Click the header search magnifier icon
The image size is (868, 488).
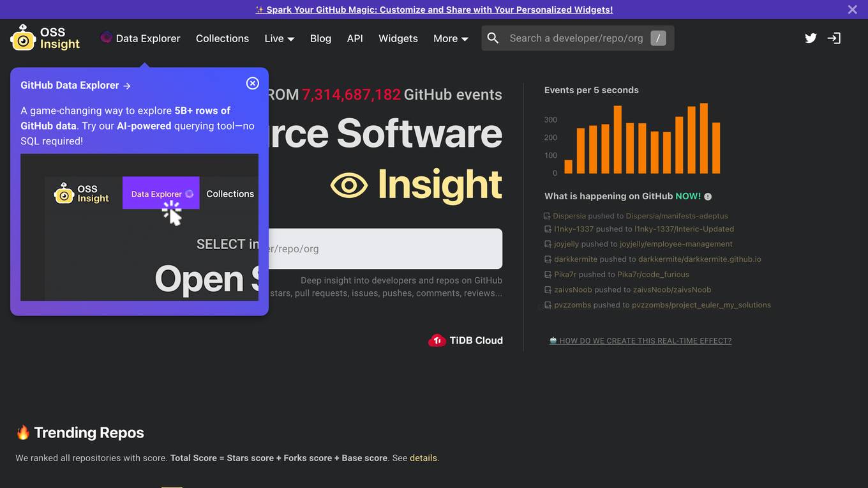493,38
